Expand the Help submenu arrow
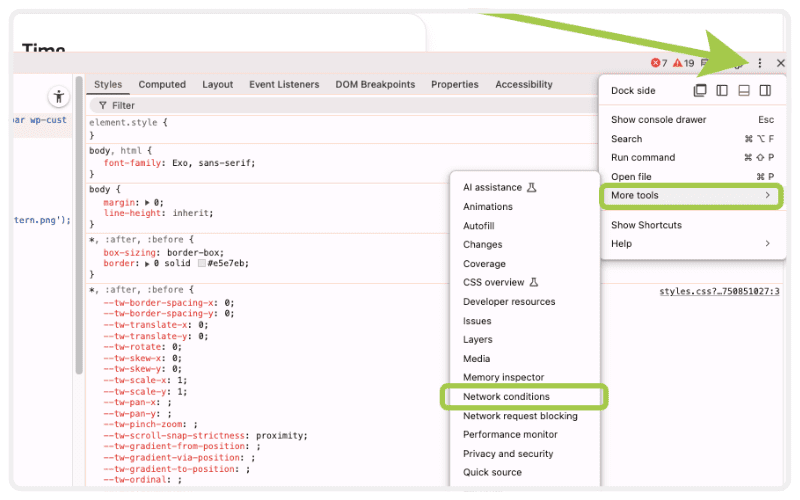 pos(767,243)
